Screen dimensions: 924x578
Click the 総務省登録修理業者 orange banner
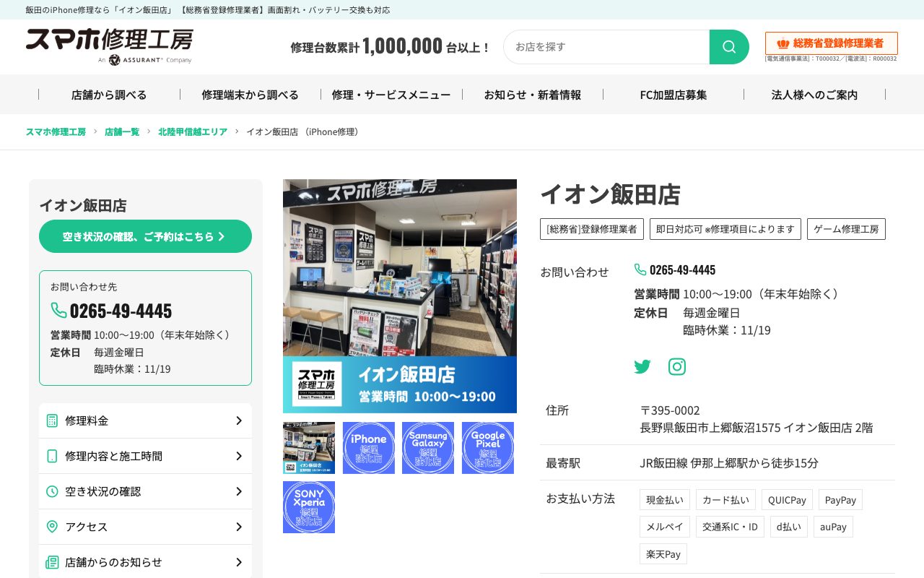point(832,43)
